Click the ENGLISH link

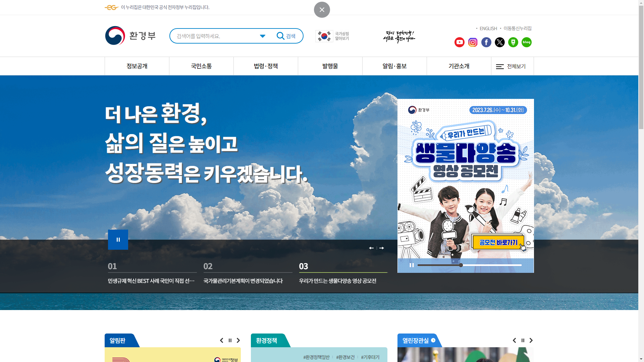[488, 28]
